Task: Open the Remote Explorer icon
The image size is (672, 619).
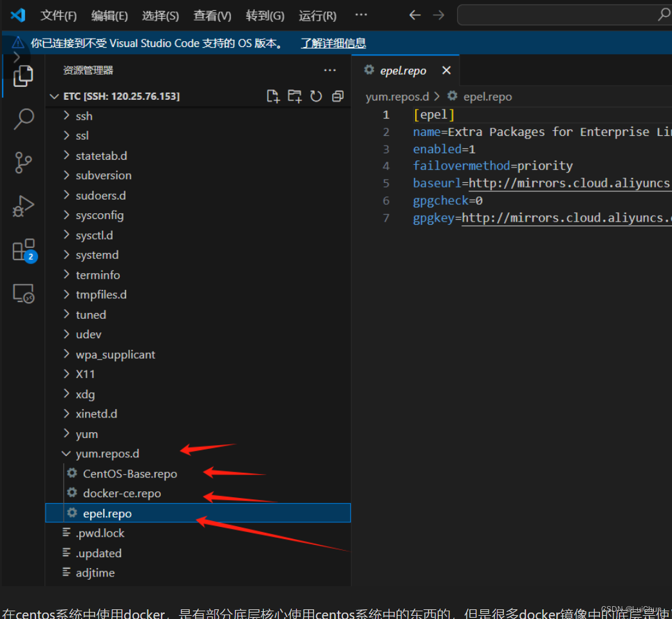Action: (x=23, y=294)
